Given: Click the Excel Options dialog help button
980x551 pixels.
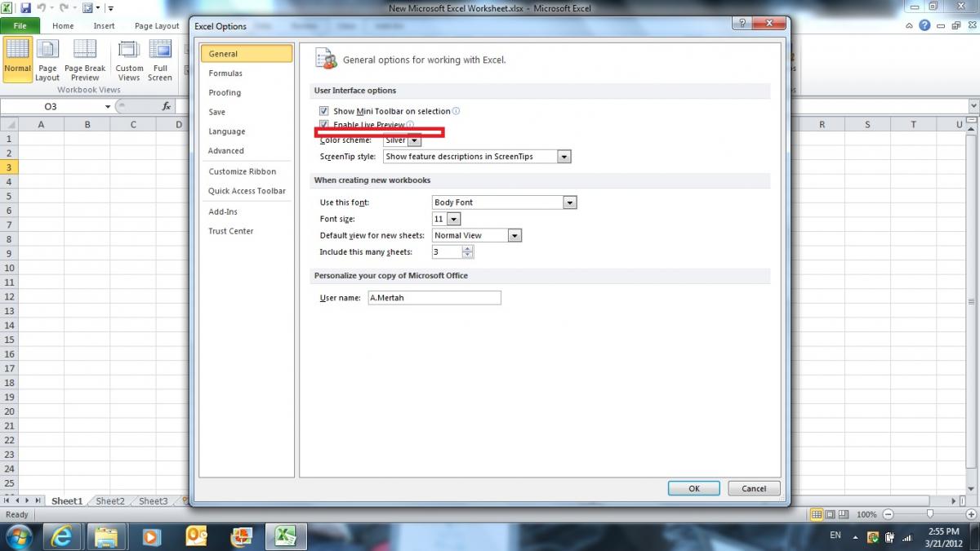Looking at the screenshot, I should click(744, 23).
